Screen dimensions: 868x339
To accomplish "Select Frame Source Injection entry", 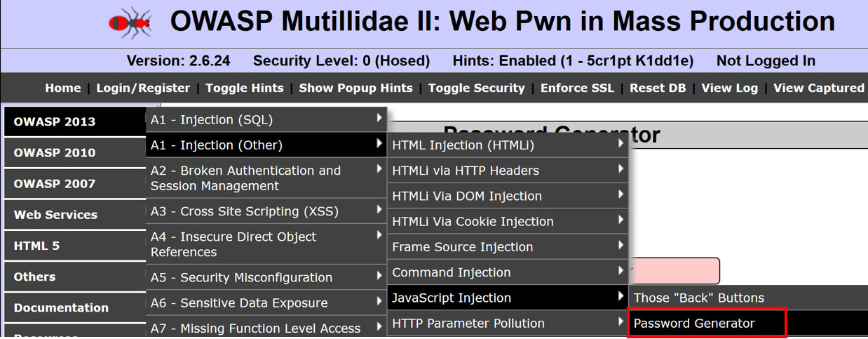I will (508, 246).
